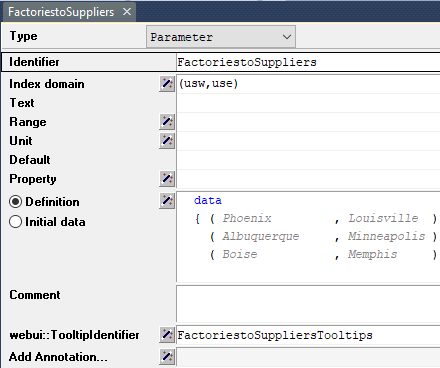
Task: Click the Add Annotation... label
Action: 58,357
